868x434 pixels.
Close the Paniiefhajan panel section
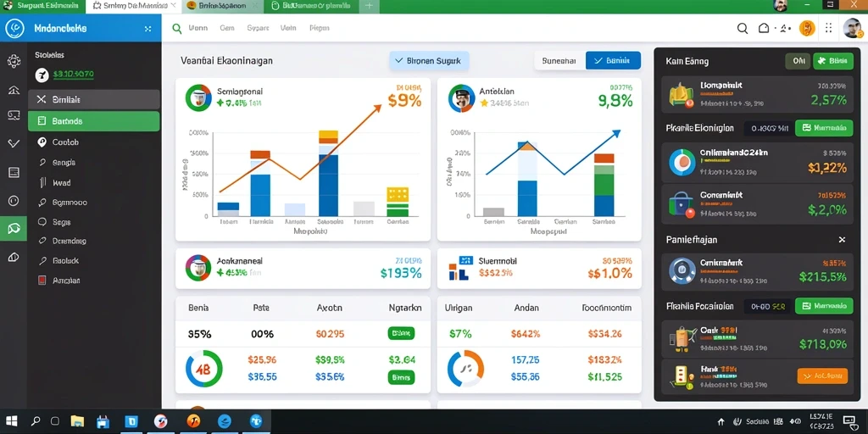pos(842,240)
